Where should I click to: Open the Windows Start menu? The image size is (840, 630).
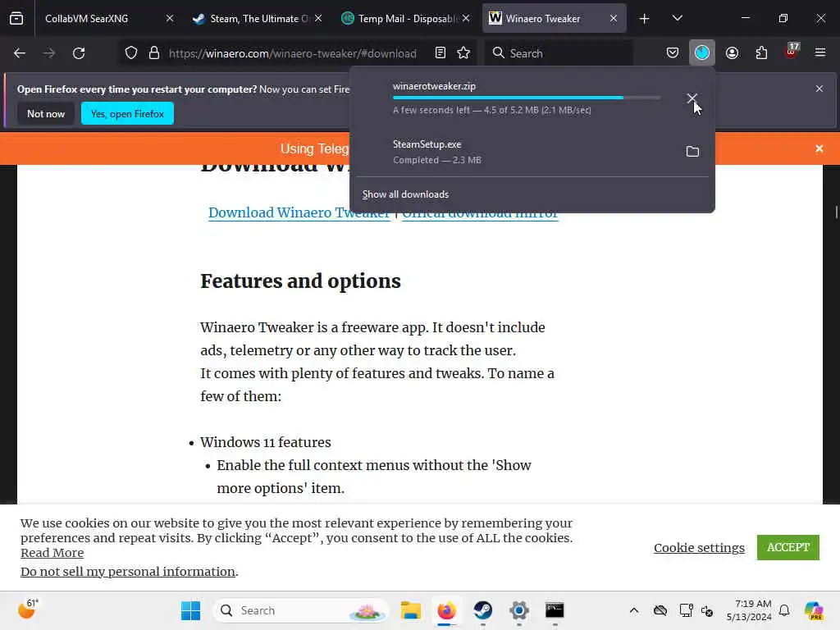pyautogui.click(x=190, y=610)
